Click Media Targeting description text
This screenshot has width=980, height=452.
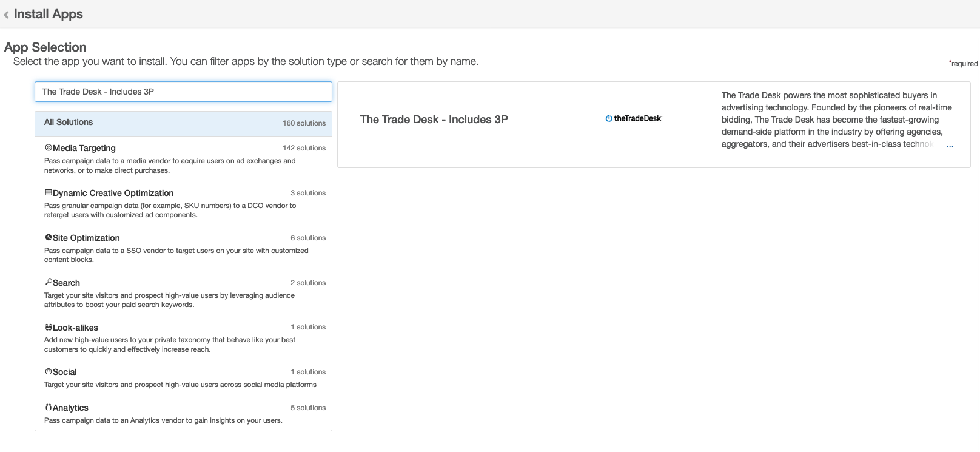pos(170,166)
